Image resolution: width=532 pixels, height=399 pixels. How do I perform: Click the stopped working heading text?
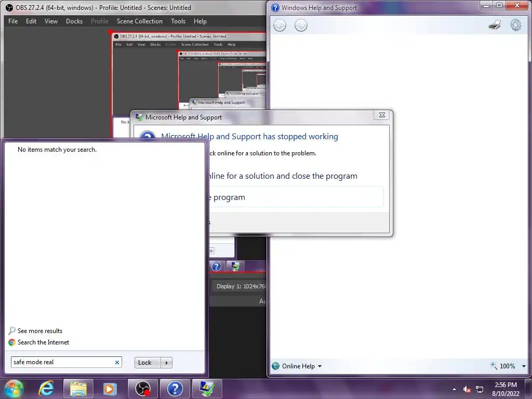249,137
